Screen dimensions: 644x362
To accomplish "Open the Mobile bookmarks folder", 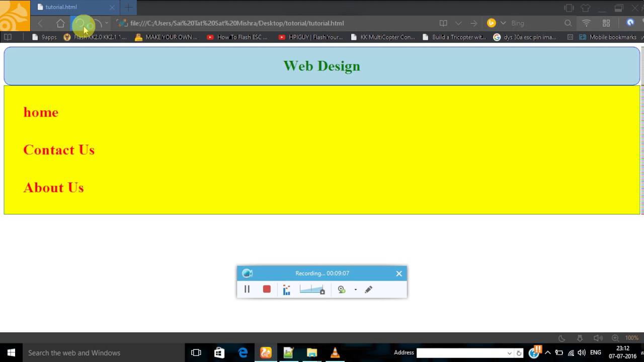I will coord(608,37).
